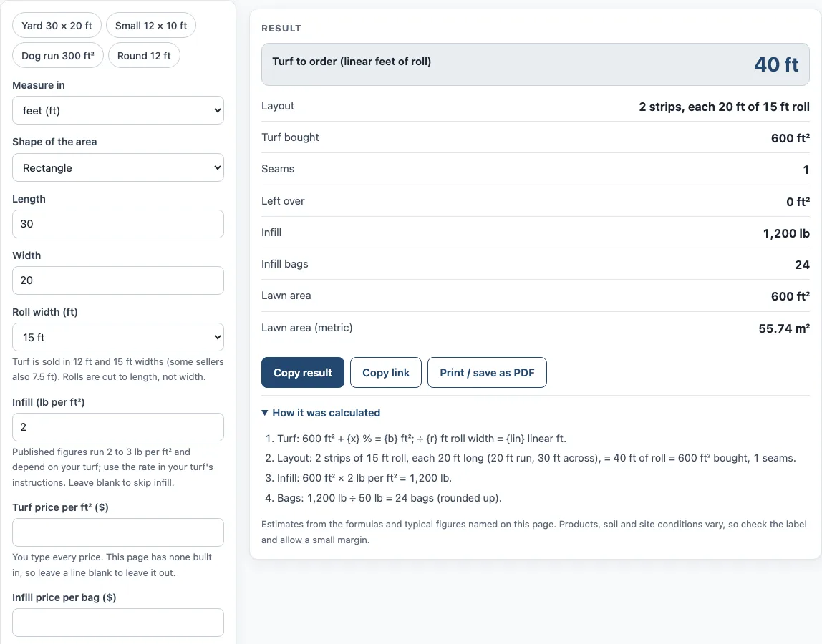The width and height of the screenshot is (822, 644).
Task: Click the hint 'Turf is sold in 12 ft and 15 ft widths'
Action: (118, 369)
